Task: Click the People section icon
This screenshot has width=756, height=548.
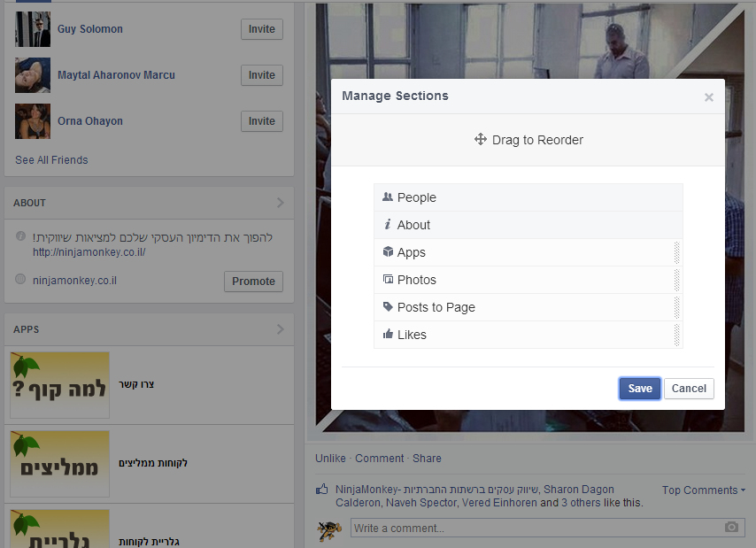Action: click(388, 197)
